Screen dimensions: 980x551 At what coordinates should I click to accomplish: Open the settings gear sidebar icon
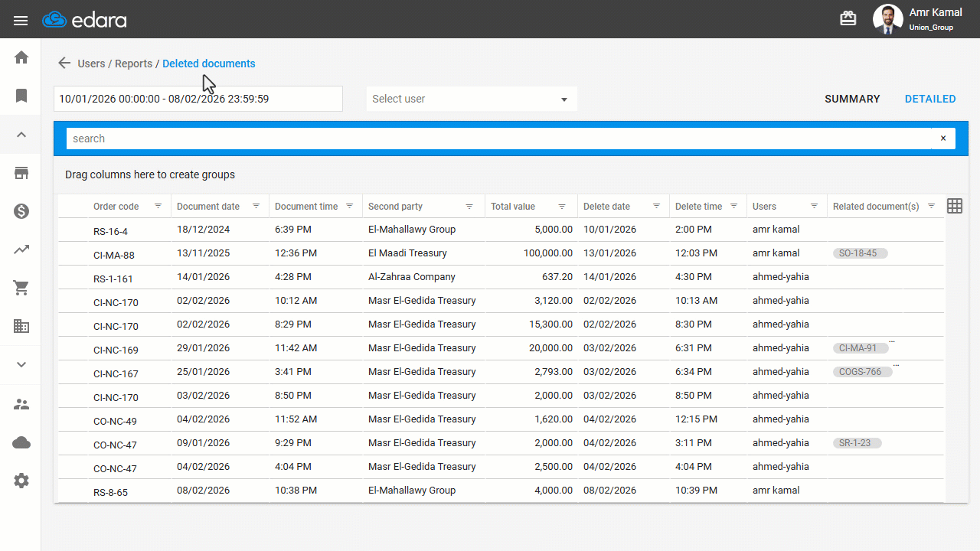(21, 481)
